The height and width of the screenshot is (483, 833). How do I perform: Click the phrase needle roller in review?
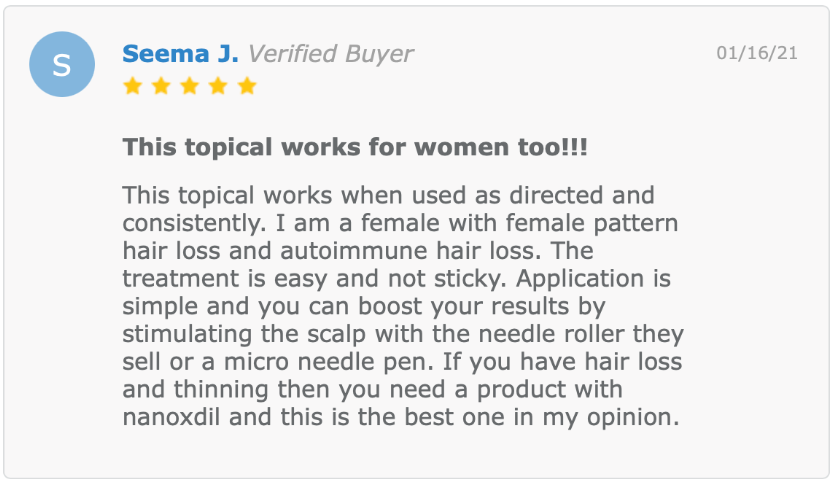point(551,334)
